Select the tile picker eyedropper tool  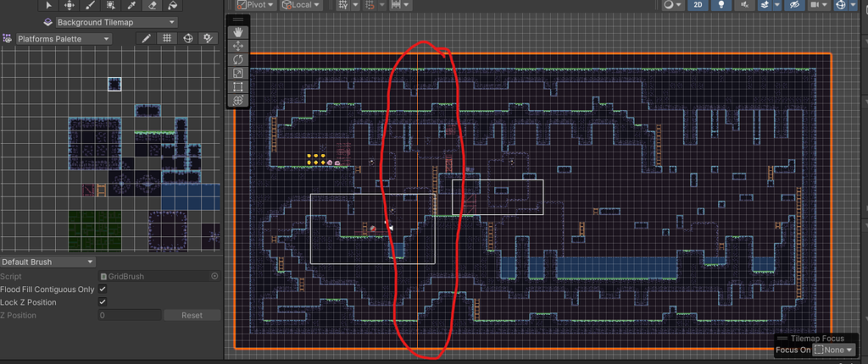pos(131,5)
